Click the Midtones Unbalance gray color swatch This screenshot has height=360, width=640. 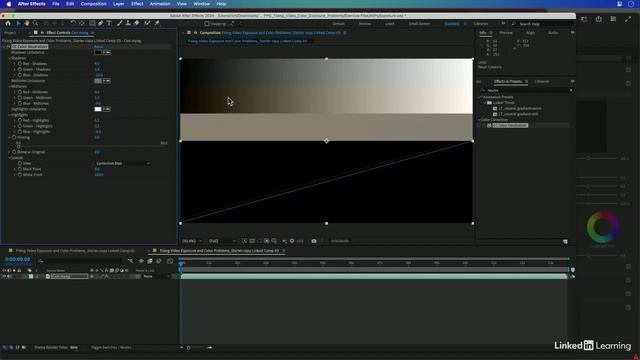[x=98, y=81]
